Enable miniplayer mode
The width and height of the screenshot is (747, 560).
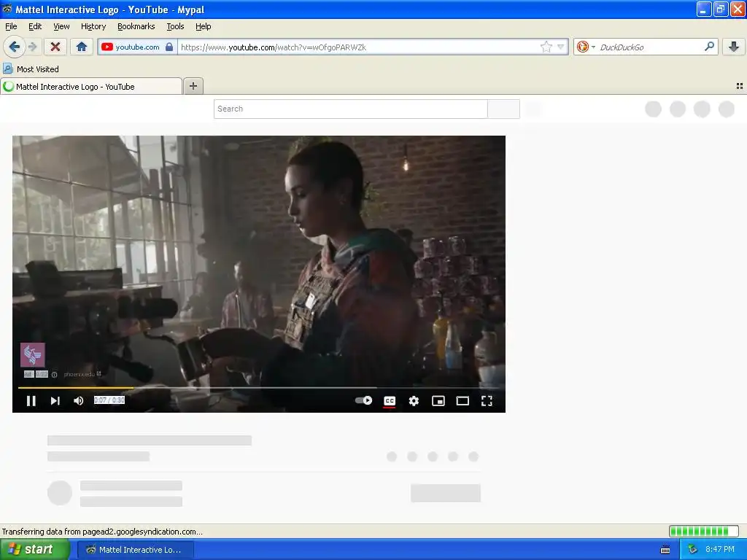(x=438, y=401)
